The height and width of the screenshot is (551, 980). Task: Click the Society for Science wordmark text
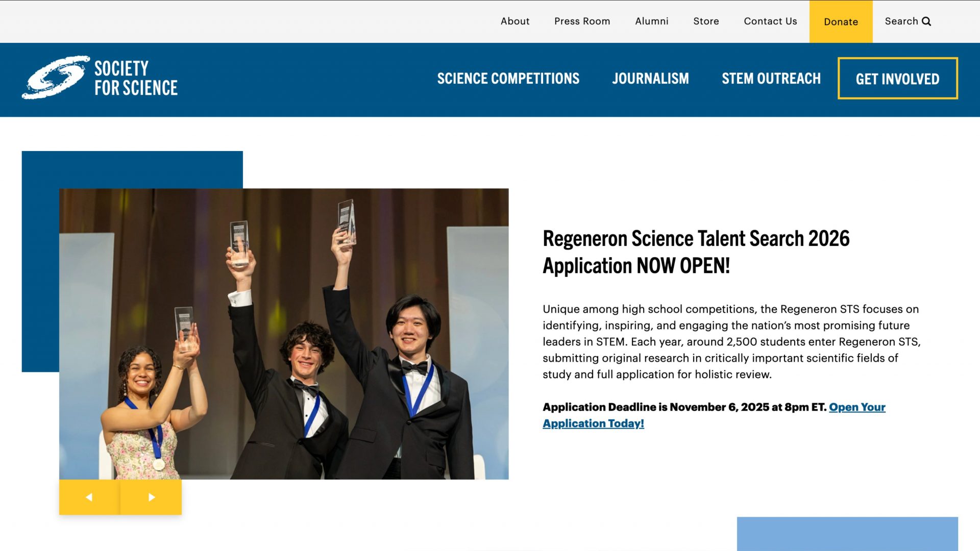click(136, 78)
